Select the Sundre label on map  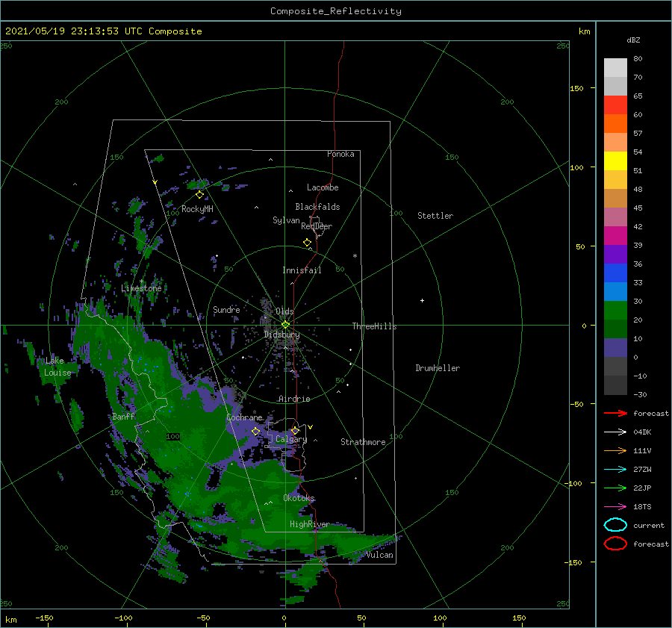226,309
